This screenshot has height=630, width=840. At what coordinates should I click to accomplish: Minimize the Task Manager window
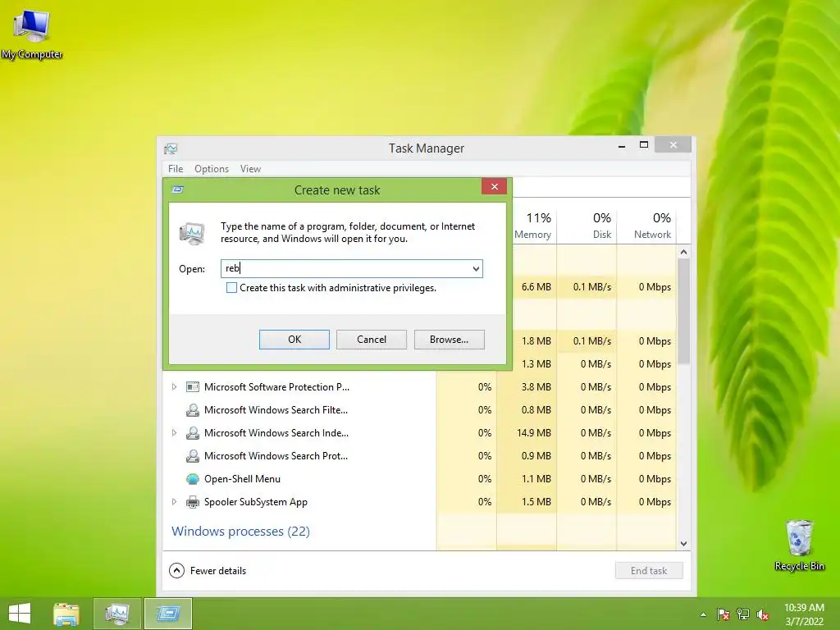[x=622, y=145]
